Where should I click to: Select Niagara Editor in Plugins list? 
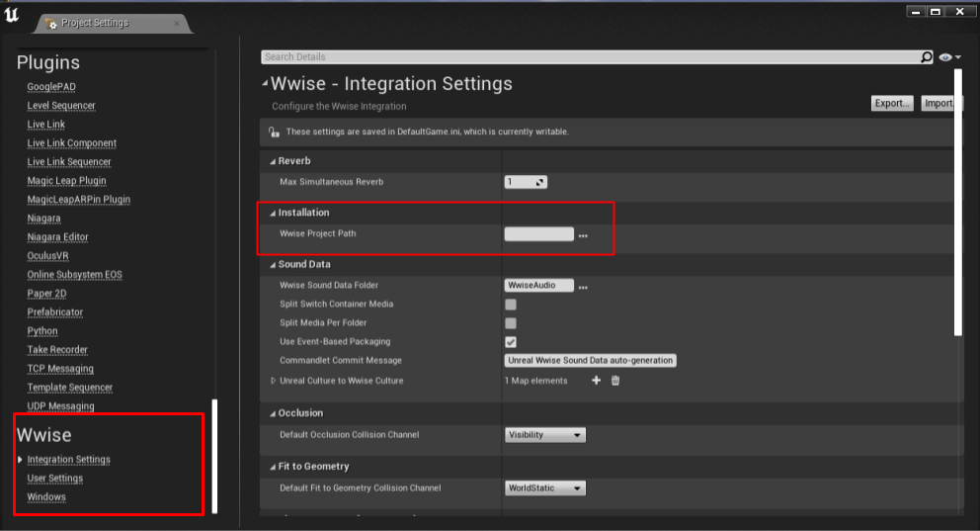pos(57,237)
